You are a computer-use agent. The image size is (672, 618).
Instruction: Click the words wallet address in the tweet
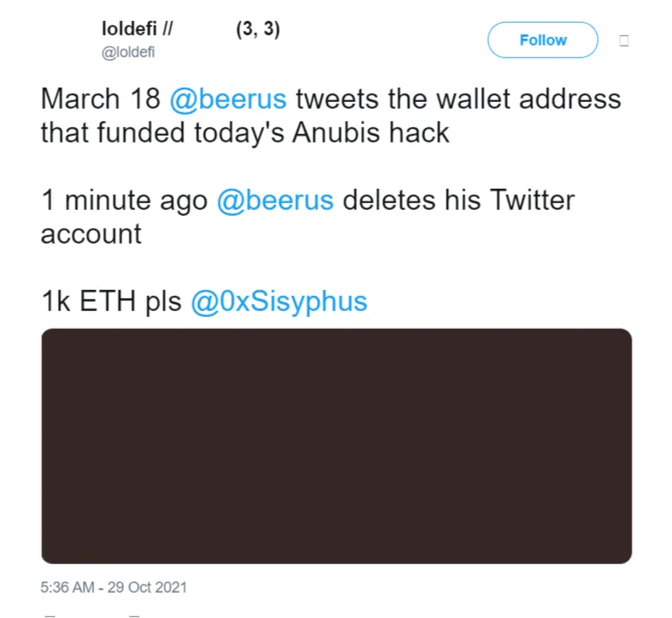click(539, 99)
